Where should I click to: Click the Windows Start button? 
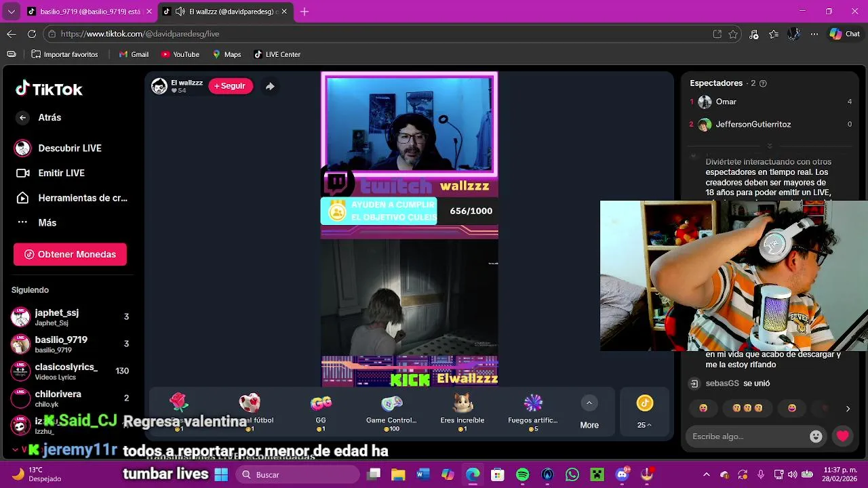point(221,474)
